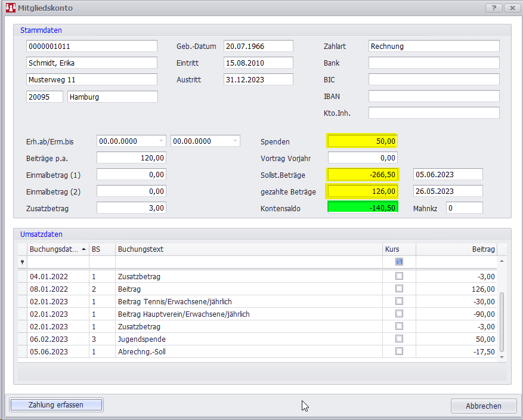Click the filter row pin icon

click(23, 262)
